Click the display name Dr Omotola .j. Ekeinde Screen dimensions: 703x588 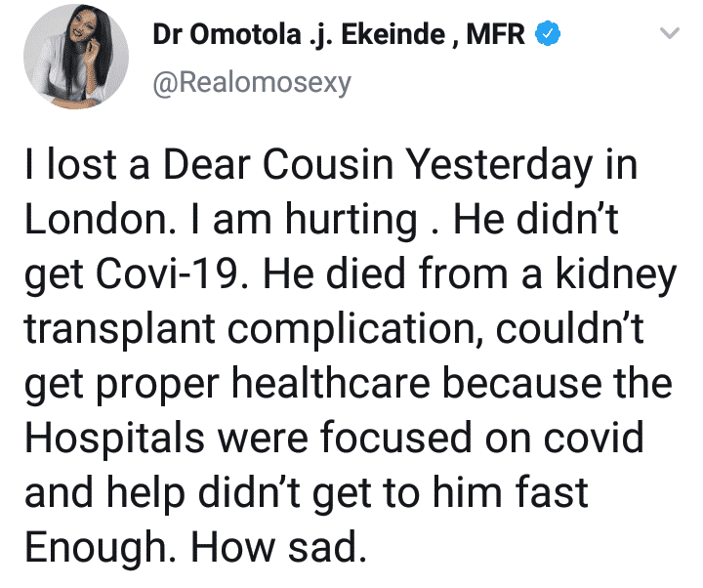click(299, 34)
